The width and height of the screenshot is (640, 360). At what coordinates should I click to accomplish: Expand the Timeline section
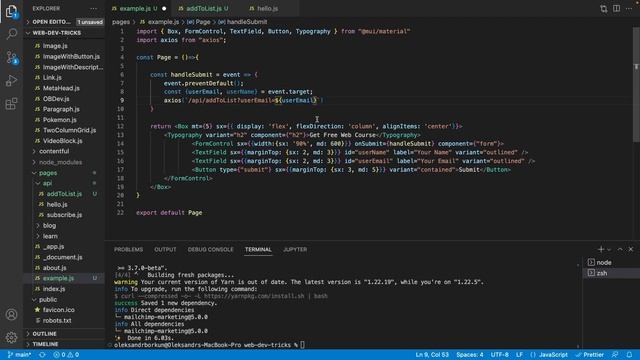(64, 344)
